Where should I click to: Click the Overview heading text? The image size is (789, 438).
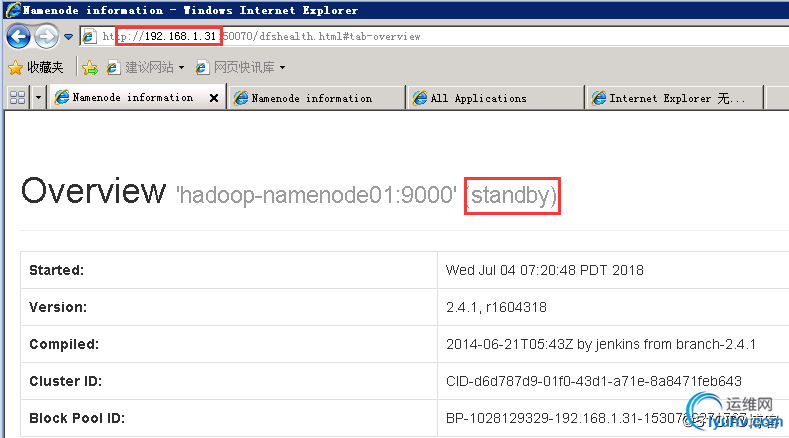(93, 191)
